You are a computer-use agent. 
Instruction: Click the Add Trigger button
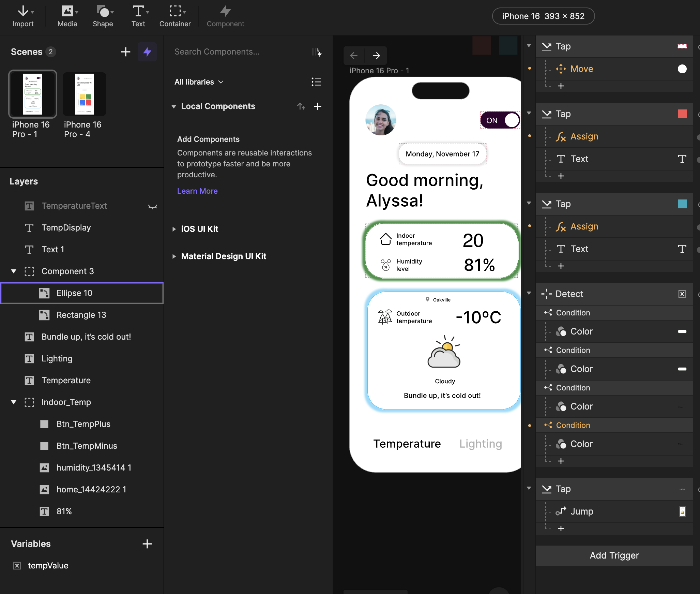pos(614,555)
